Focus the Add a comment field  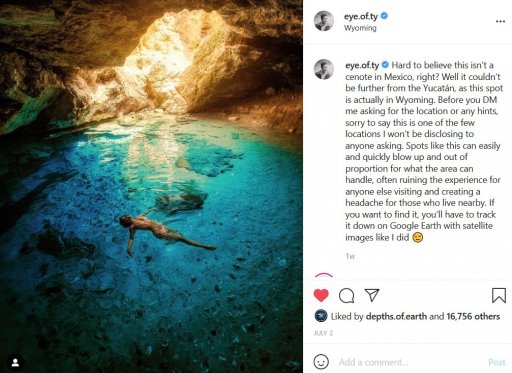(409, 362)
